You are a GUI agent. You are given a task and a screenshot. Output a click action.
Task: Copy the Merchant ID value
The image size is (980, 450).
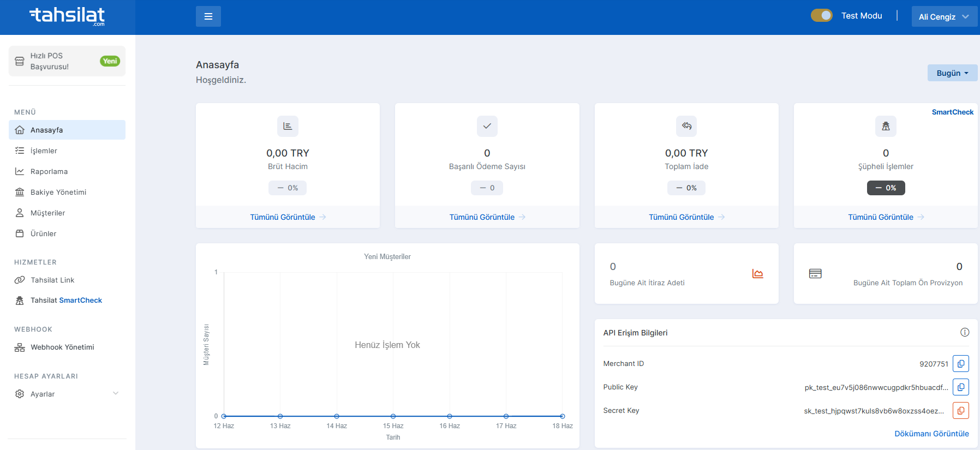click(x=960, y=364)
